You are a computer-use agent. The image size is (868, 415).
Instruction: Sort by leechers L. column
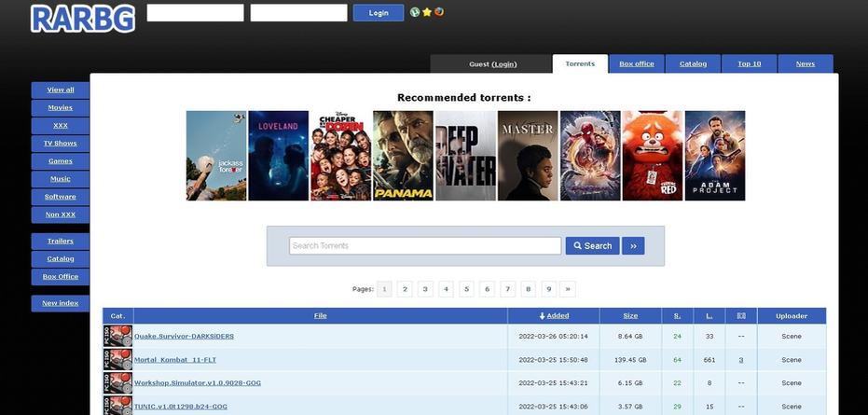tap(710, 316)
